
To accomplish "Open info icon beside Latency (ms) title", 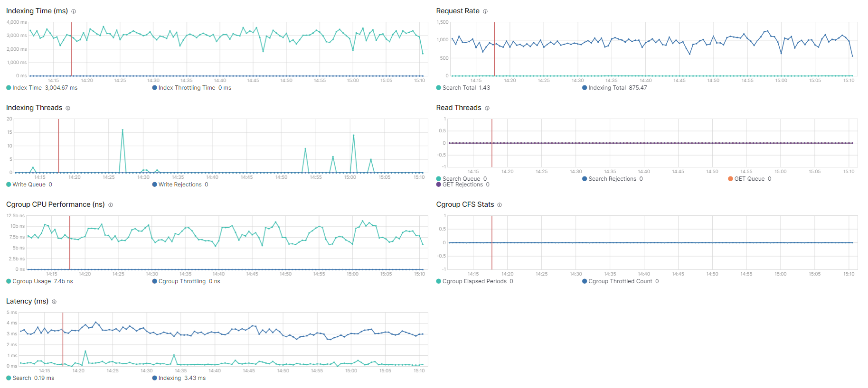I will click(54, 302).
